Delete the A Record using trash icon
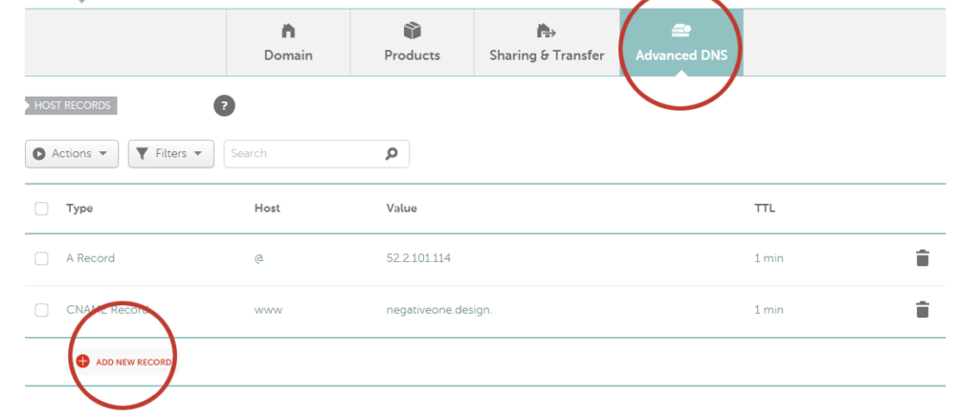 click(922, 258)
